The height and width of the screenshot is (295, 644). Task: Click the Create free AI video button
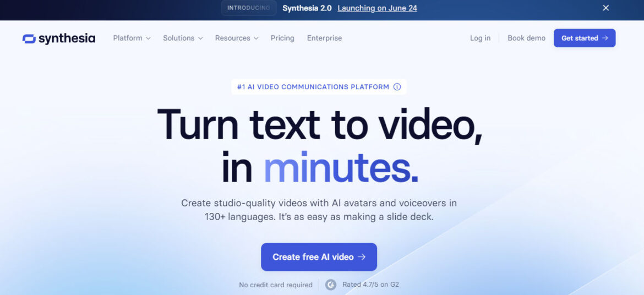tap(319, 257)
